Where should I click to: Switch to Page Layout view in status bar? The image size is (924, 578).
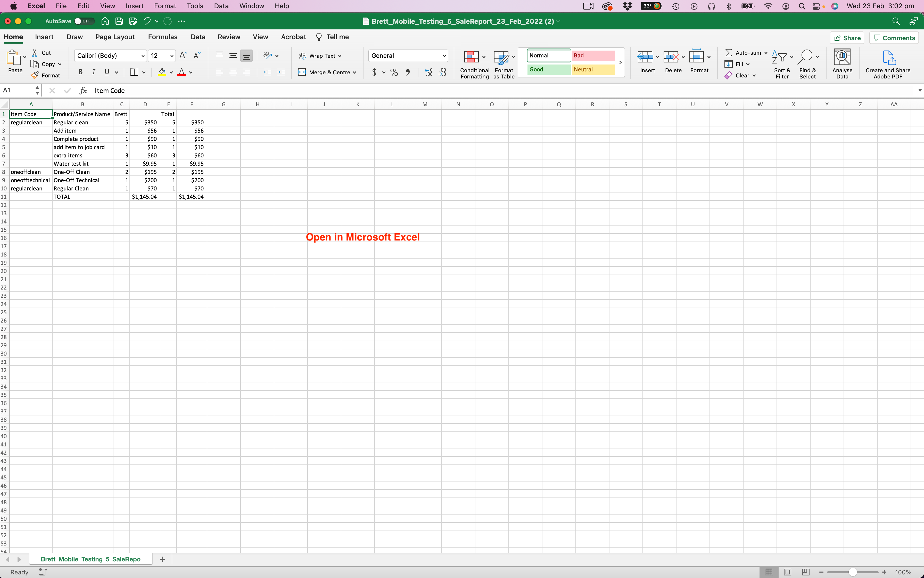pyautogui.click(x=787, y=572)
